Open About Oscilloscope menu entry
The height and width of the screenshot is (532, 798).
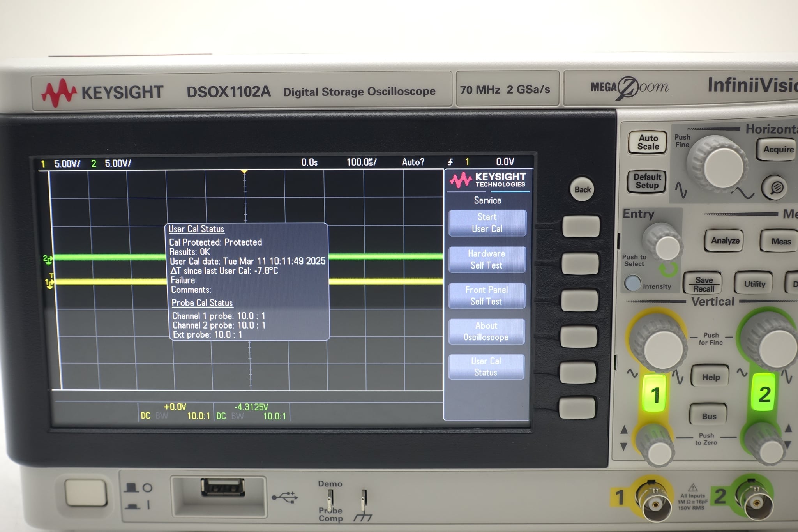[x=486, y=331]
